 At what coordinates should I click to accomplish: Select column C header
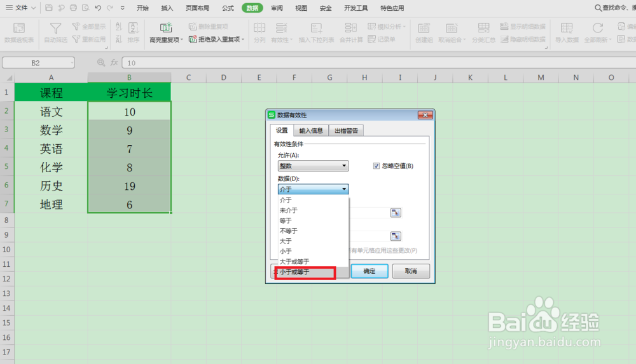(188, 78)
